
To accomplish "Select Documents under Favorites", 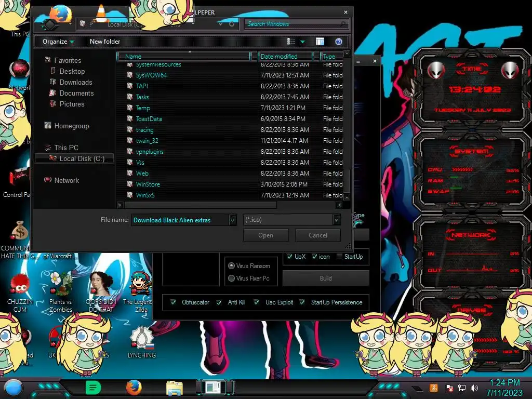I will (x=76, y=93).
